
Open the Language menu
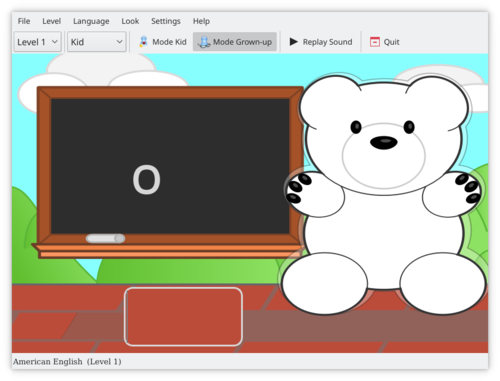pos(91,21)
